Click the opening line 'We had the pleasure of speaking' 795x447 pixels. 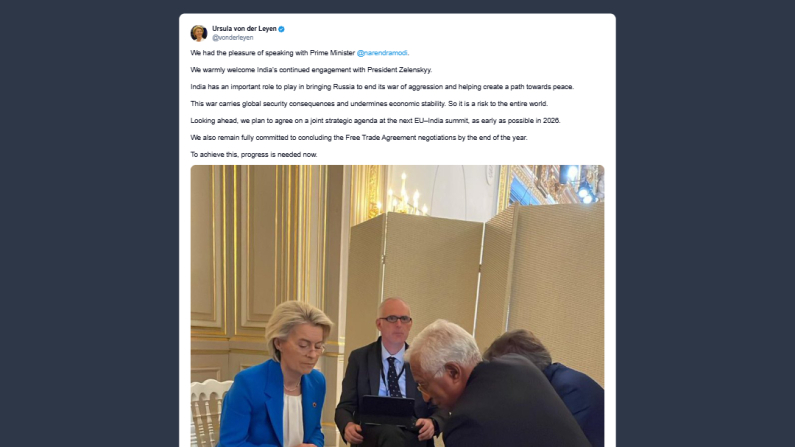242,53
